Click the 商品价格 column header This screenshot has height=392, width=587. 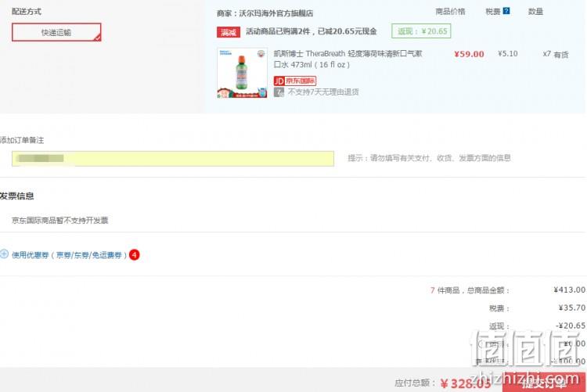tap(450, 12)
